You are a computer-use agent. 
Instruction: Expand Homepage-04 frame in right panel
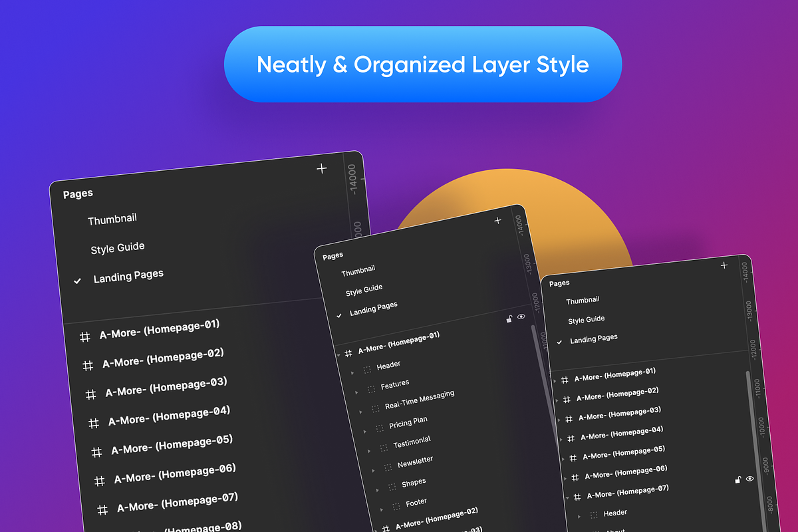click(561, 439)
